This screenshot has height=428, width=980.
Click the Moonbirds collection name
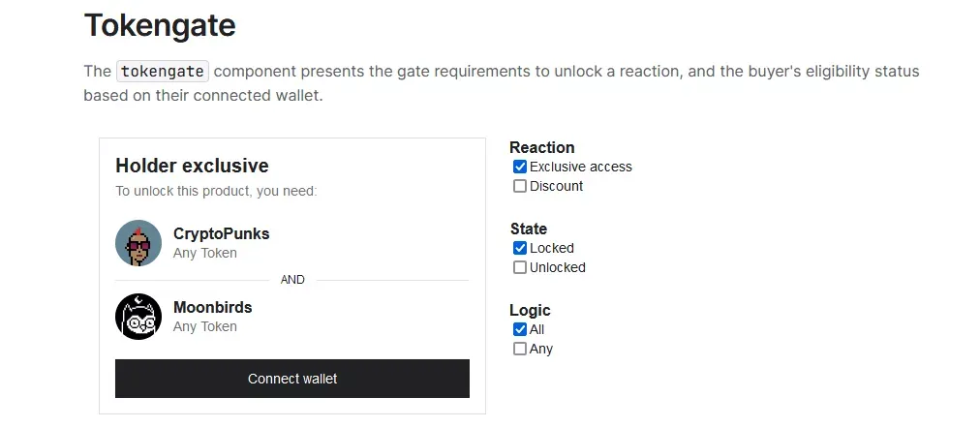212,307
